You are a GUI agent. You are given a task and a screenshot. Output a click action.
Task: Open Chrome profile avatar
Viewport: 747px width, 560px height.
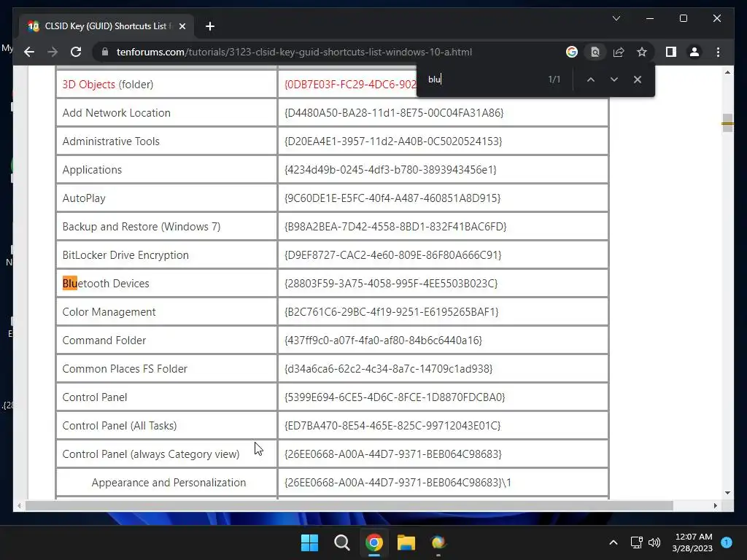click(694, 52)
